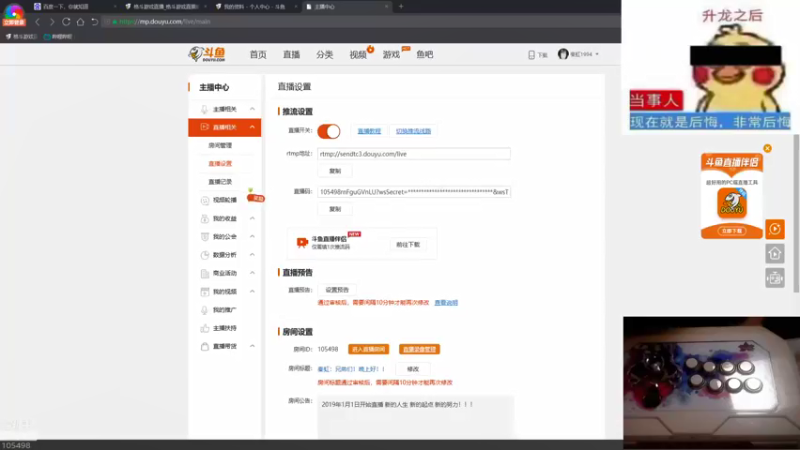
Task: Click the 进入直播间 orange button
Action: pos(368,349)
